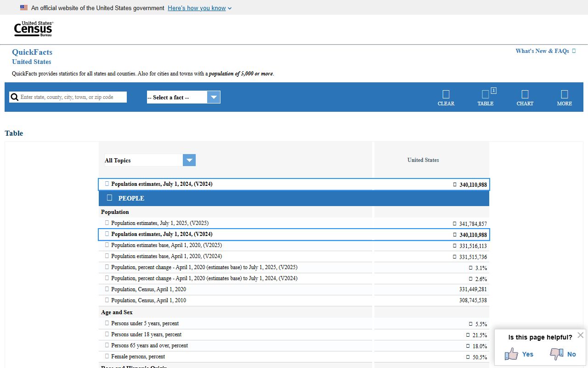This screenshot has height=368, width=588.
Task: Open What's New & FAQs link
Action: pos(546,51)
